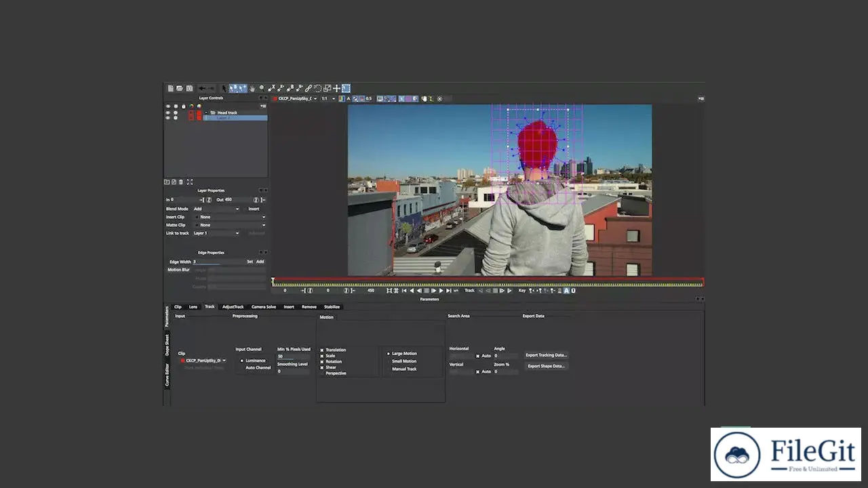Image resolution: width=868 pixels, height=488 pixels.
Task: Select the Small Motion radio option
Action: 389,361
